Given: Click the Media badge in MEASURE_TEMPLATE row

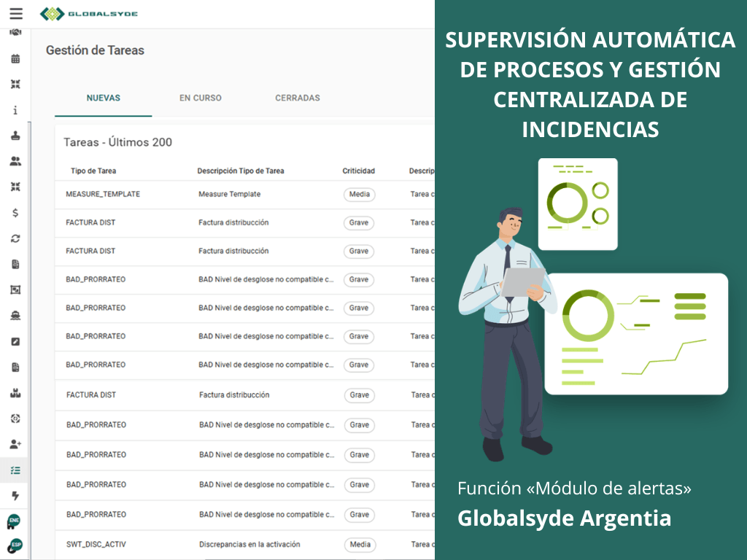Looking at the screenshot, I should coord(360,194).
